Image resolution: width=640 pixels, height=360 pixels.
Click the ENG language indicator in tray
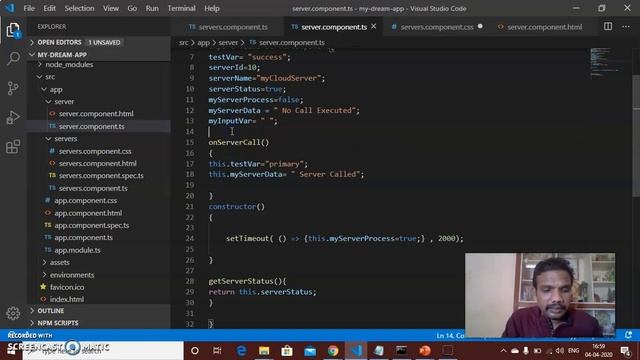[x=573, y=351]
